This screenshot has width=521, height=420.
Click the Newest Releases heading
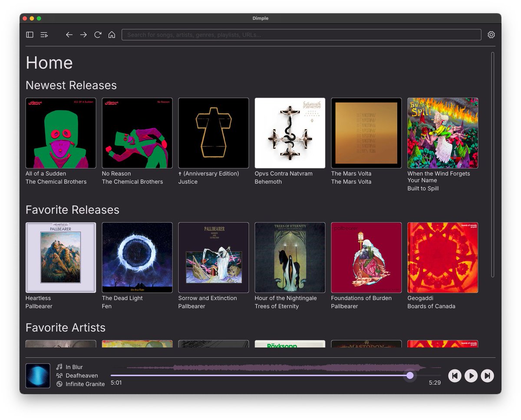pos(71,85)
